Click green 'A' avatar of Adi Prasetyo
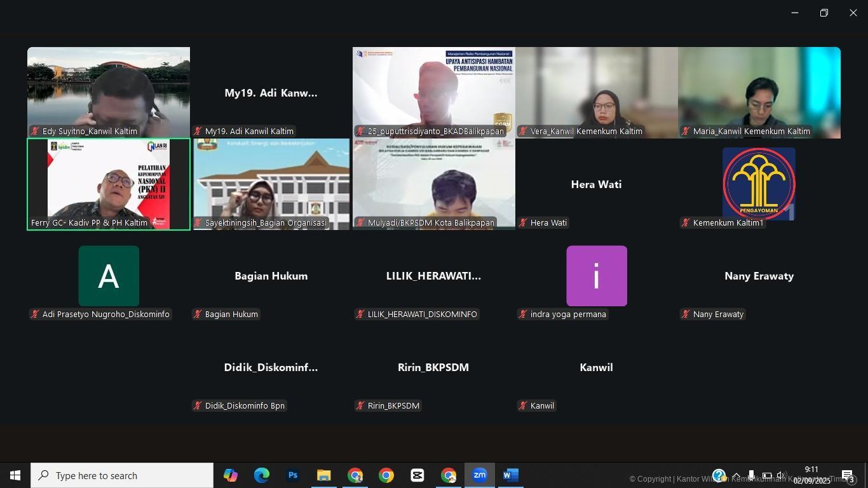Screen dimensions: 868x488 [109, 276]
